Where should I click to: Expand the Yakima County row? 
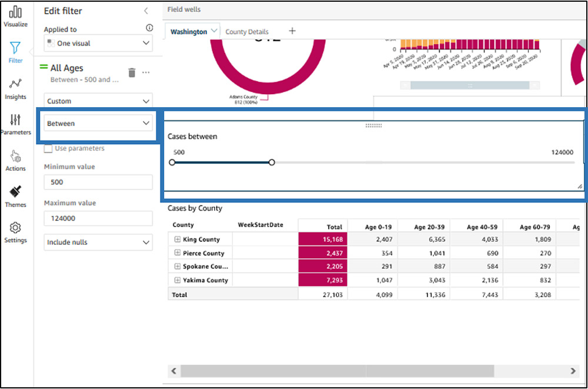[178, 280]
